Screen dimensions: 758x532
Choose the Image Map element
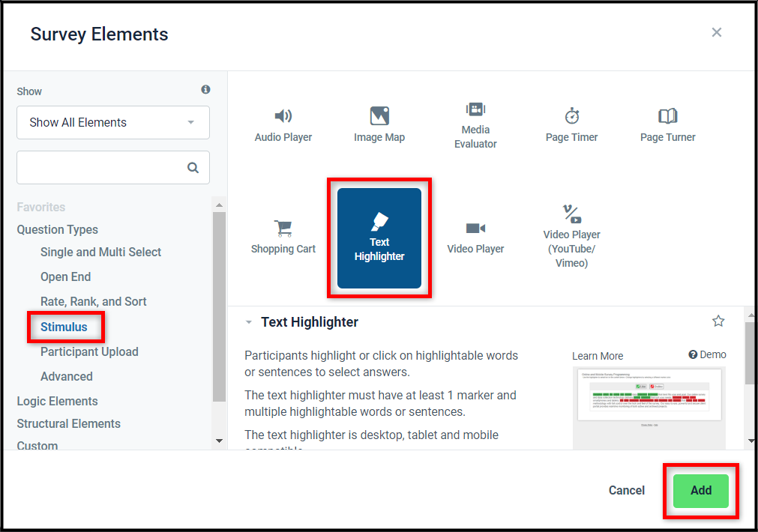tap(379, 126)
